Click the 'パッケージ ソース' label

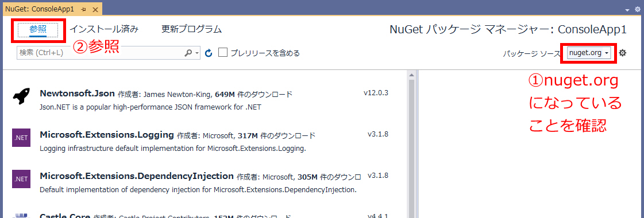[531, 54]
